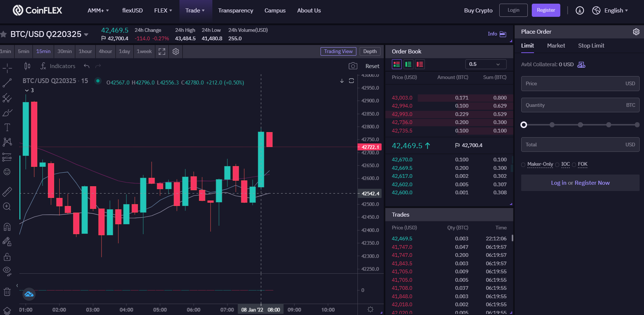The height and width of the screenshot is (315, 644).
Task: Open the Indicators menu
Action: pos(58,66)
